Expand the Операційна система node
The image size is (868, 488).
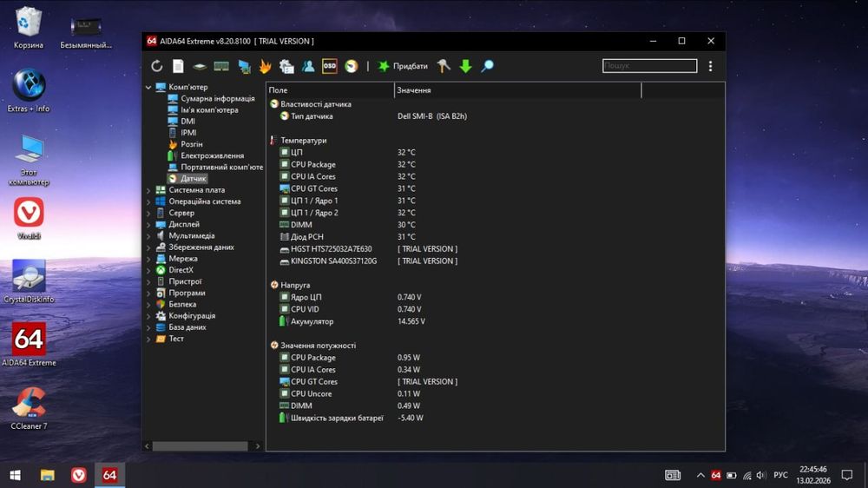point(148,201)
